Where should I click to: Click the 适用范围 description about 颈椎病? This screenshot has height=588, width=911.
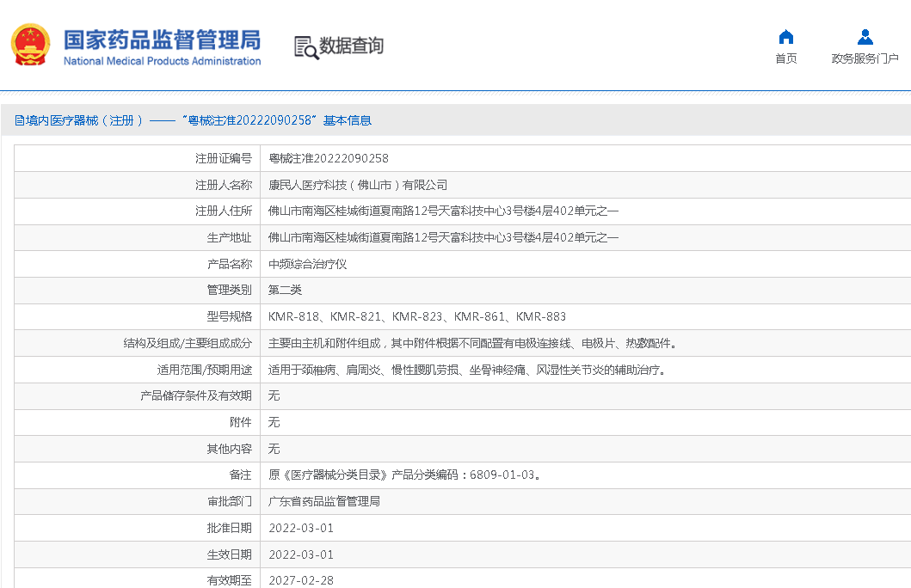click(468, 370)
